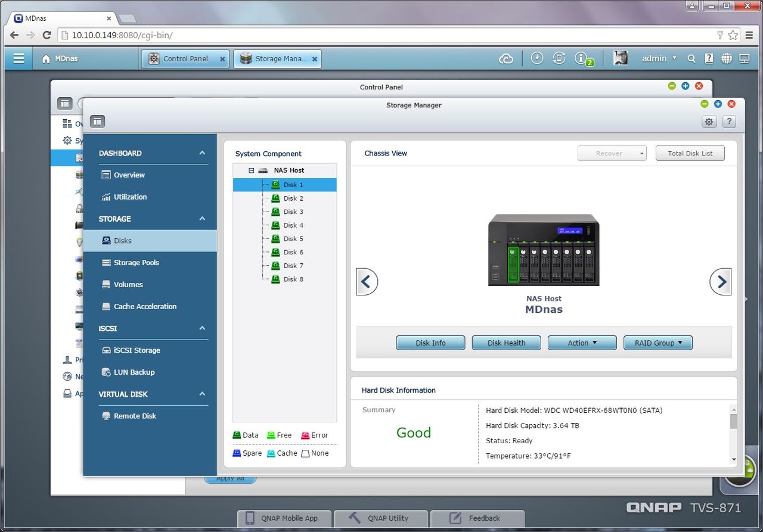
Task: Open the Chrome menu button
Action: (750, 35)
